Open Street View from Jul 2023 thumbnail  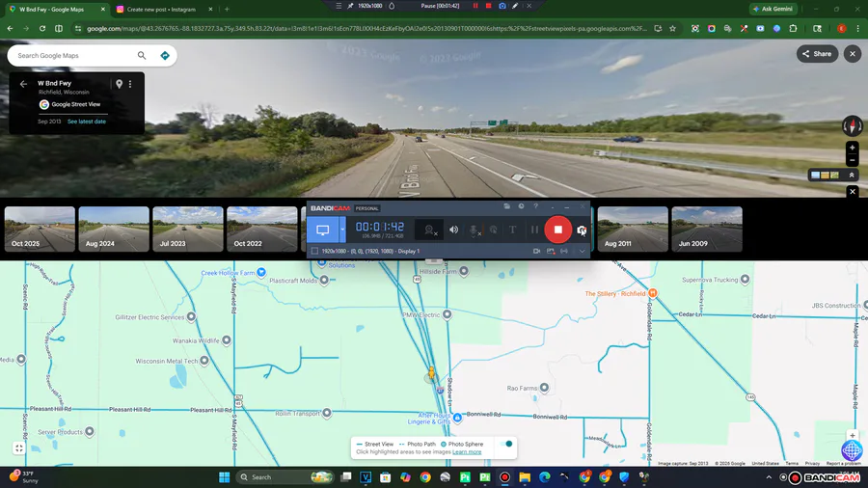click(188, 230)
